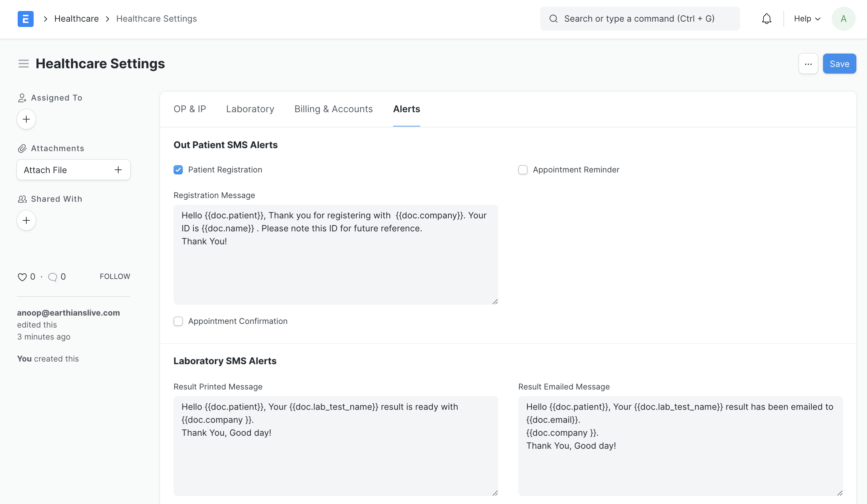Click the Follow button
This screenshot has height=504, width=867.
click(115, 277)
